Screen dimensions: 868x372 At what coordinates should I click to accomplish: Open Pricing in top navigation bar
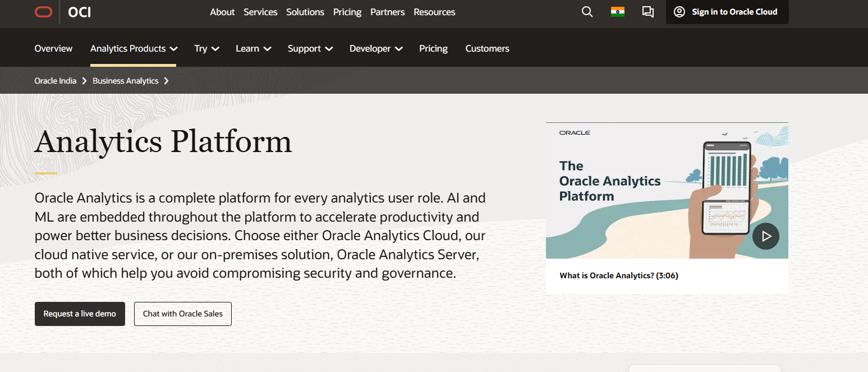(347, 12)
